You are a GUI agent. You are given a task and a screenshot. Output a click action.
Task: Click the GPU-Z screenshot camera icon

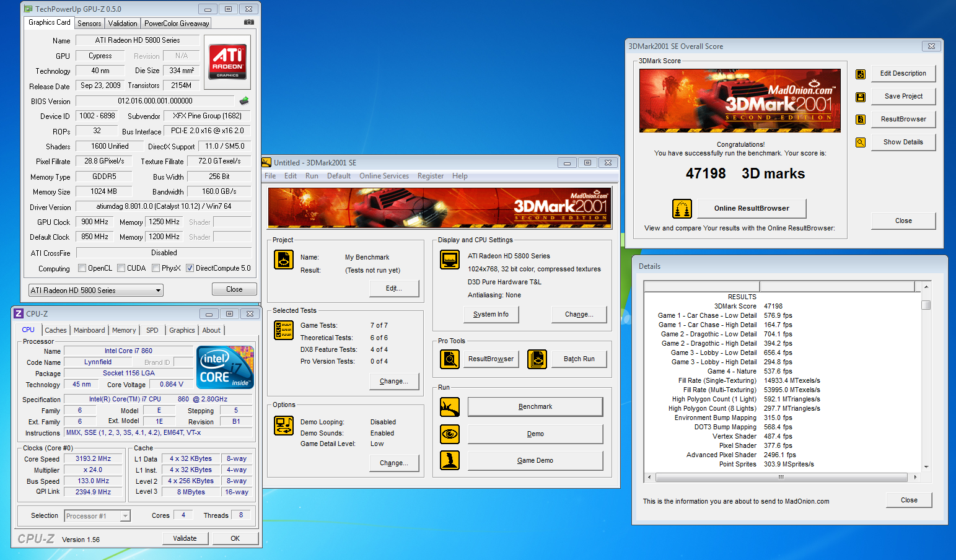(248, 22)
